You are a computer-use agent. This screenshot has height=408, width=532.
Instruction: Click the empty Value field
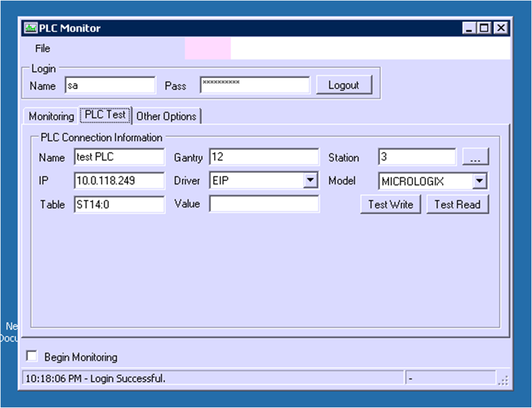click(x=264, y=204)
